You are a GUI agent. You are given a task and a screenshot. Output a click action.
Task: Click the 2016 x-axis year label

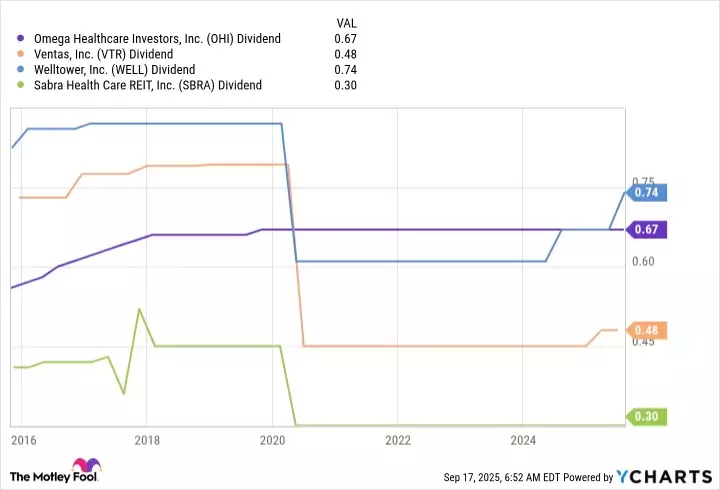[x=23, y=438]
